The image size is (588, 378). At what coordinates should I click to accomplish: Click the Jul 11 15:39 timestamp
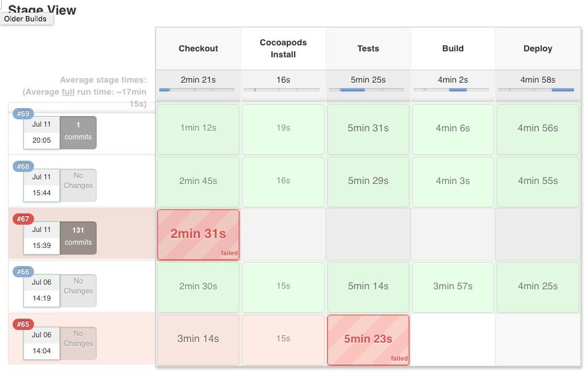pos(41,238)
